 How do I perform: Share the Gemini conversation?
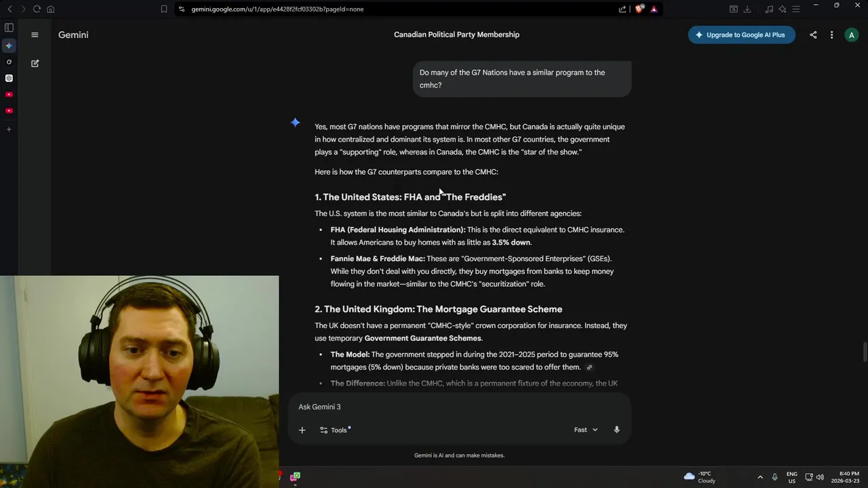[x=813, y=35]
